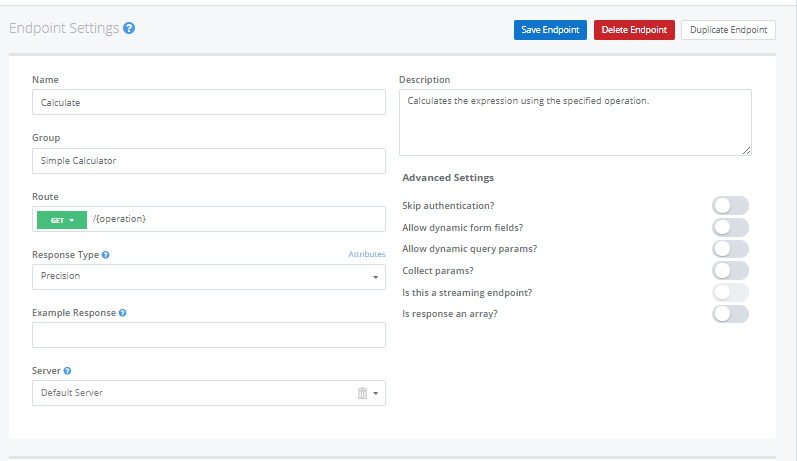Select the Endpoint Settings title text

click(64, 28)
